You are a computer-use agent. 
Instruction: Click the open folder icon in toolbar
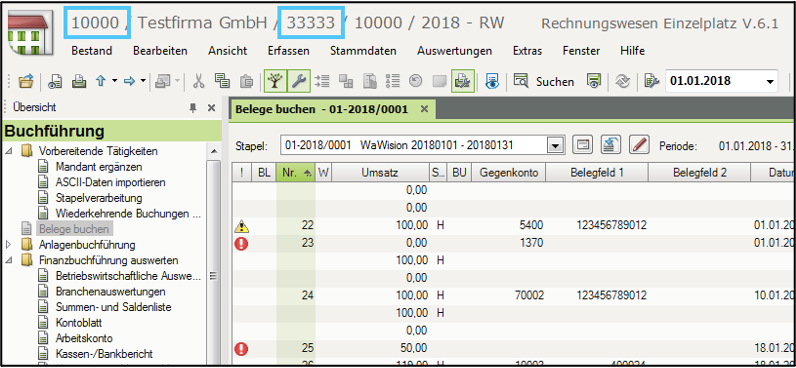(x=25, y=81)
